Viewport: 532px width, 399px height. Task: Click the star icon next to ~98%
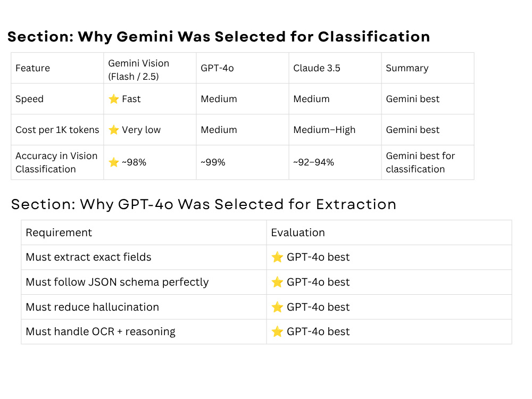[x=114, y=162]
